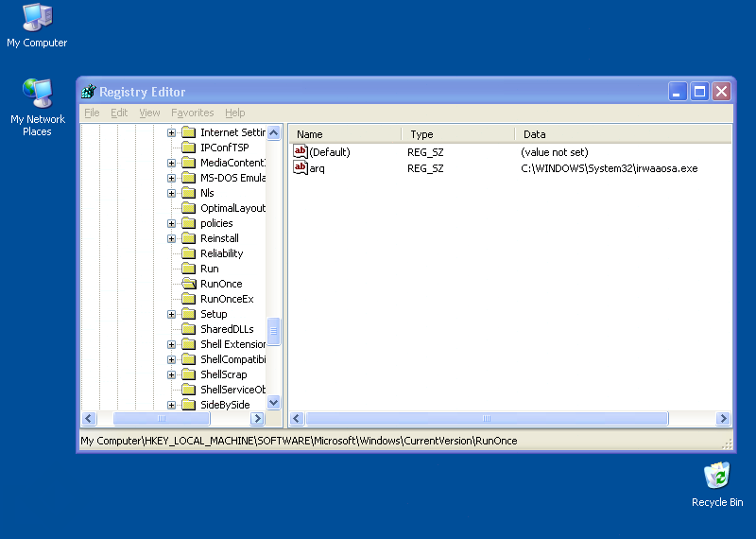Click the SharedDLLs folder icon
Screen dimensions: 756x539
(x=188, y=329)
